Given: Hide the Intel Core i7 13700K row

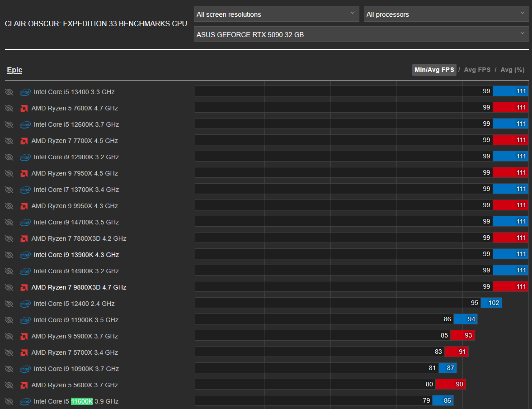Looking at the screenshot, I should click(x=9, y=190).
